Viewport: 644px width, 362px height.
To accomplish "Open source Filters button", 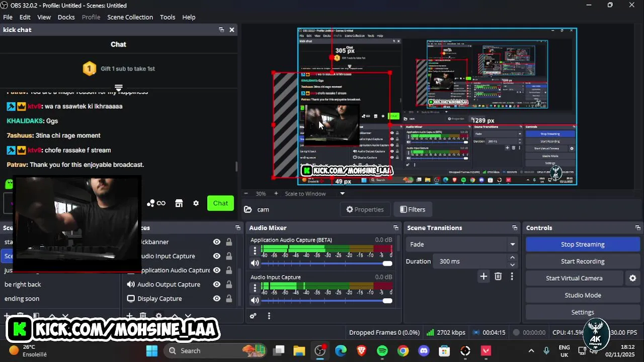I will tap(413, 210).
